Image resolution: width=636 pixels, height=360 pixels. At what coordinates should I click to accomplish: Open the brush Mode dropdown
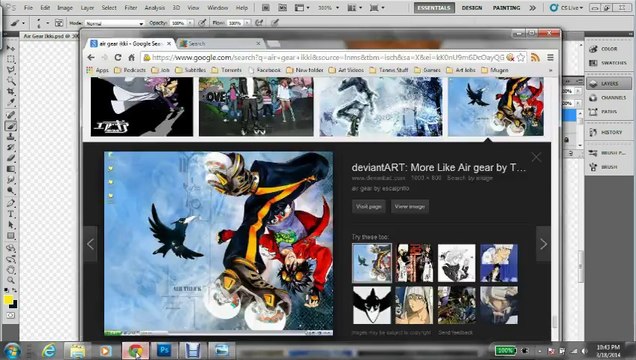(x=114, y=24)
